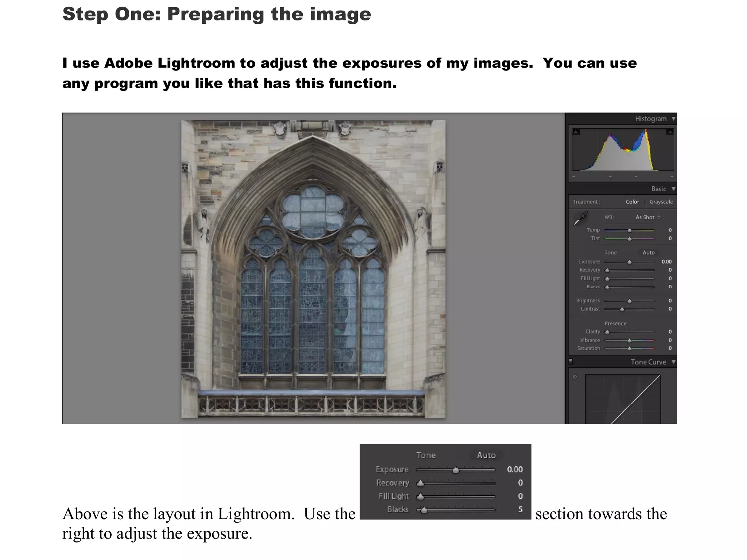Click the Vibrance label
Screen dimensions: 747x560
tap(590, 340)
